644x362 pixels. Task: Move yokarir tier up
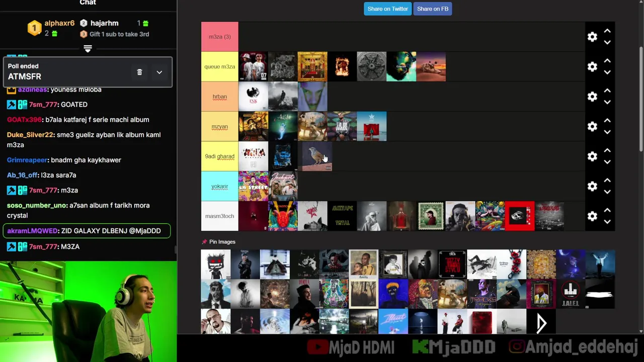pos(607,180)
